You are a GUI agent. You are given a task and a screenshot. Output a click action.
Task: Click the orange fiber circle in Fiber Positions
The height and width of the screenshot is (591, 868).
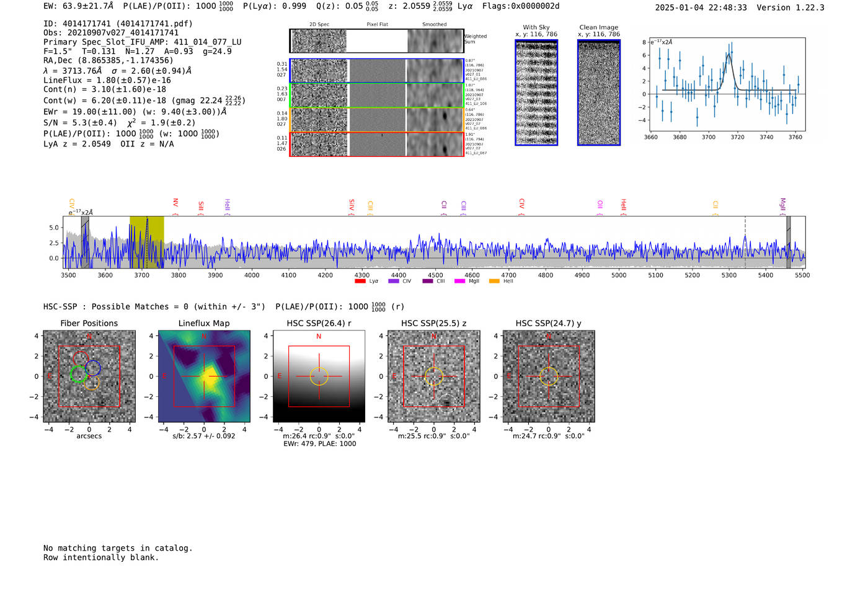click(x=92, y=383)
